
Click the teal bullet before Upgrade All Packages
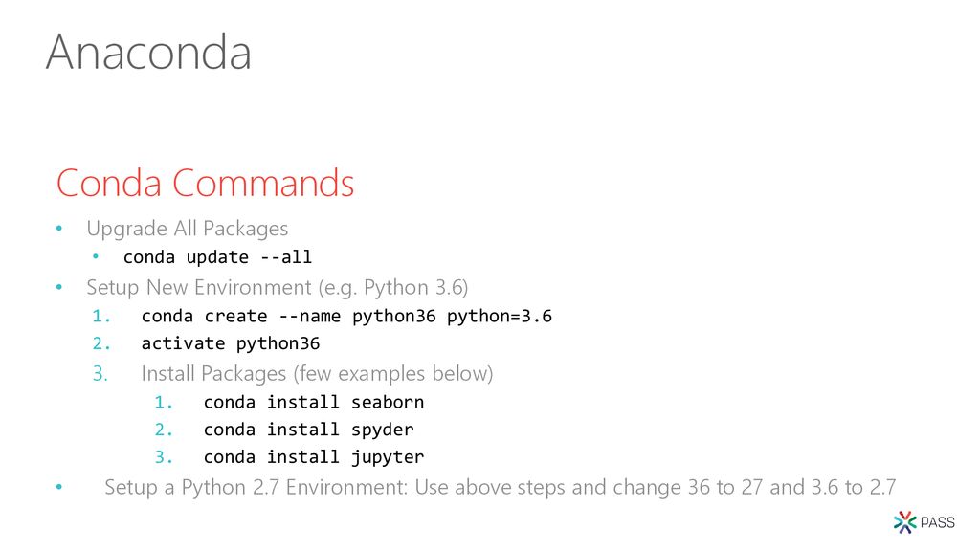pos(59,229)
